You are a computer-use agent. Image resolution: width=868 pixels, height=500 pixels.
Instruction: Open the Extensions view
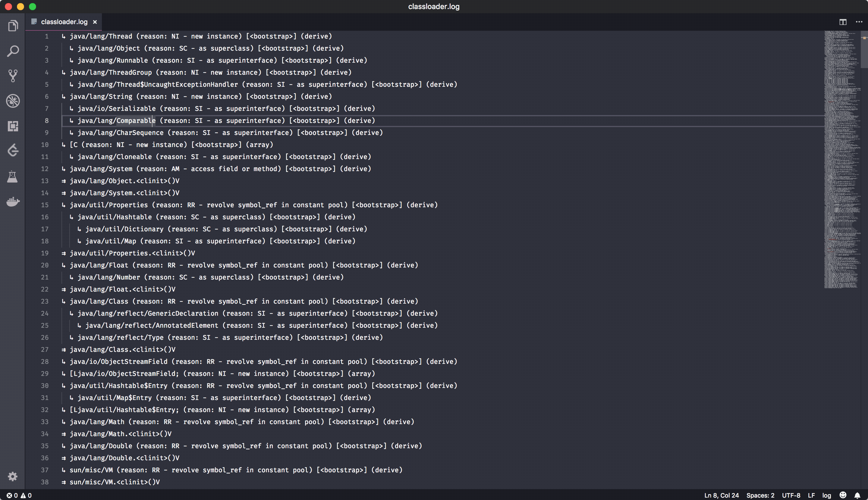13,126
